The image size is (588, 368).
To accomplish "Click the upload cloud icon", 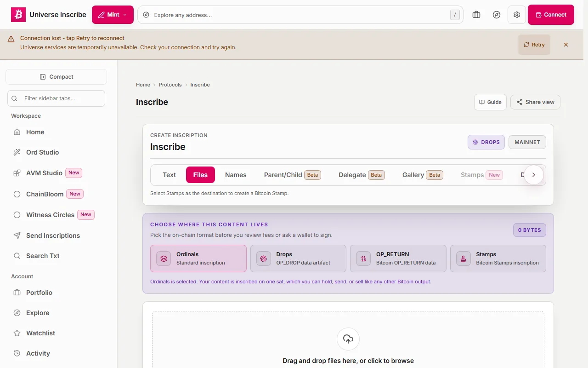I will point(348,339).
